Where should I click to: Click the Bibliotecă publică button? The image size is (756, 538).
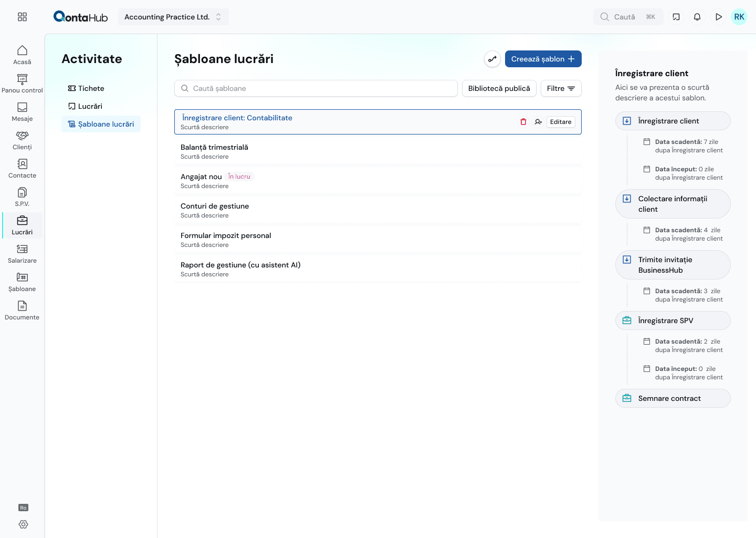click(499, 88)
